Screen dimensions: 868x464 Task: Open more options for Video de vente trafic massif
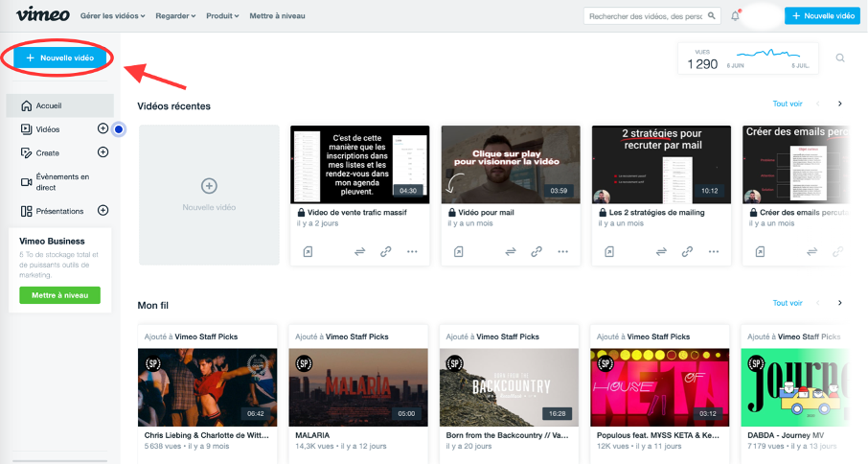(412, 252)
